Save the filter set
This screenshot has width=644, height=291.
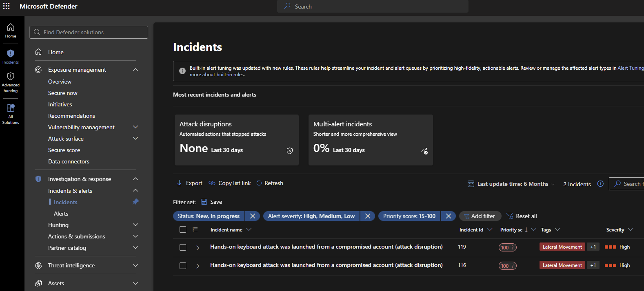coord(211,202)
